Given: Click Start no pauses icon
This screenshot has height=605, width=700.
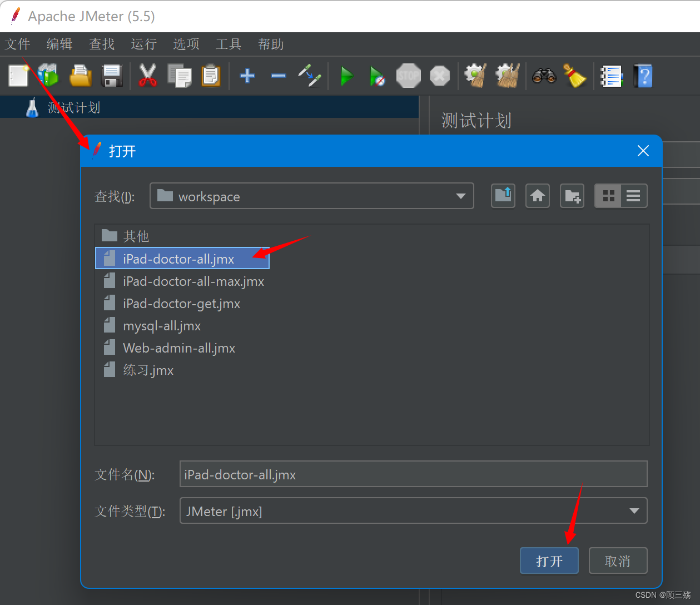Looking at the screenshot, I should click(x=377, y=76).
